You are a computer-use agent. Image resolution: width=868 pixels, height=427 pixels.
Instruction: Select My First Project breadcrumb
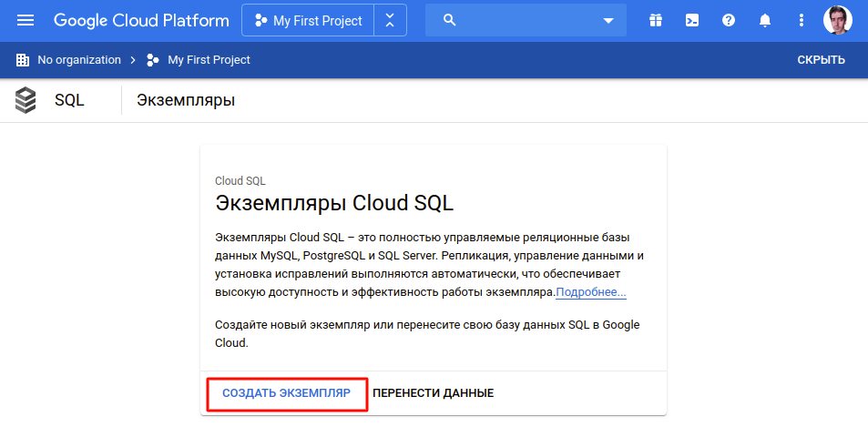209,60
